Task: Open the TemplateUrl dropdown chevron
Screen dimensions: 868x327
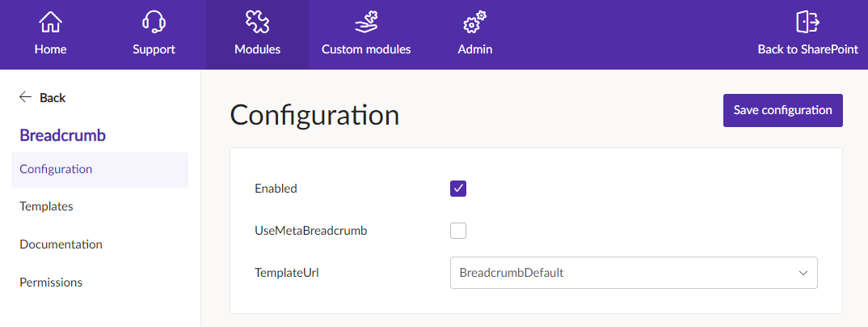Action: 803,273
